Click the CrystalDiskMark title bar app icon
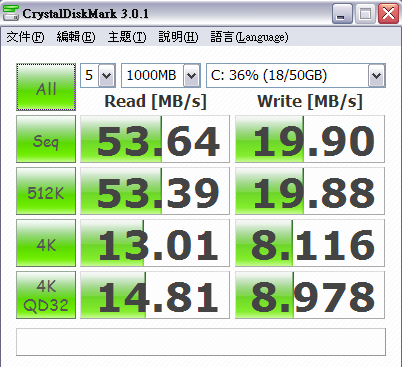The width and height of the screenshot is (402, 367). pos(11,13)
